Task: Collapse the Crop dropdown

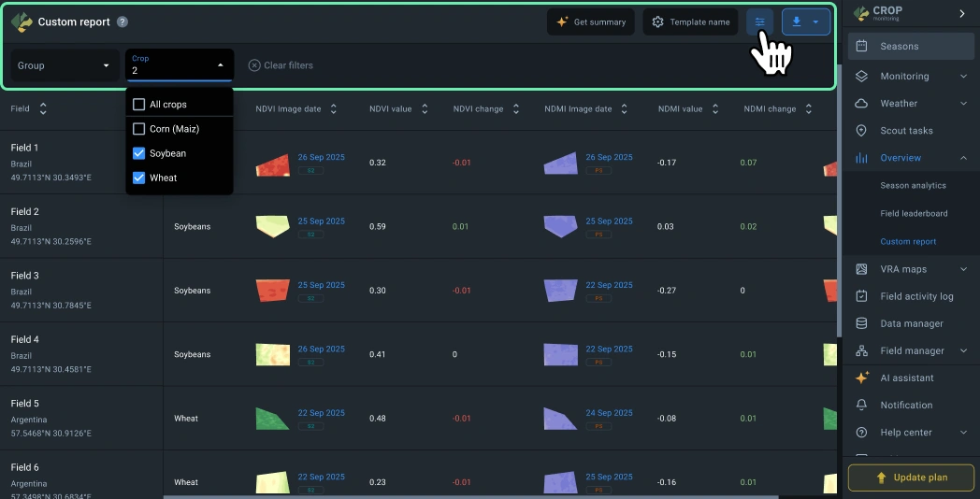Action: [221, 65]
